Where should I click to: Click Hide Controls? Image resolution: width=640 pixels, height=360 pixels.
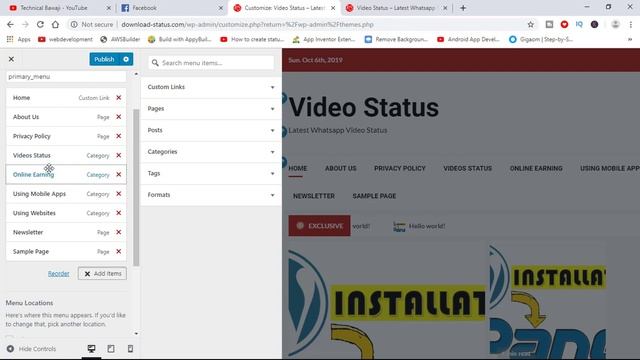pyautogui.click(x=32, y=349)
